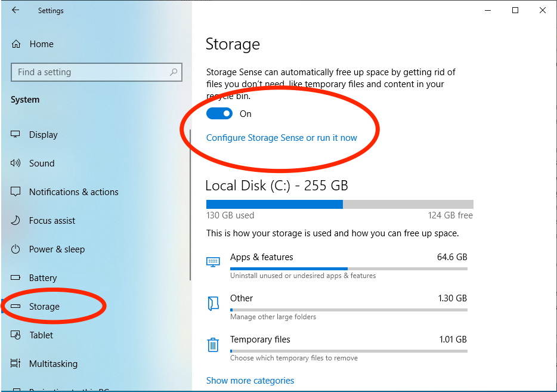Viewport: 557px width, 392px height.
Task: Open Temporary files storage category
Action: click(x=337, y=348)
